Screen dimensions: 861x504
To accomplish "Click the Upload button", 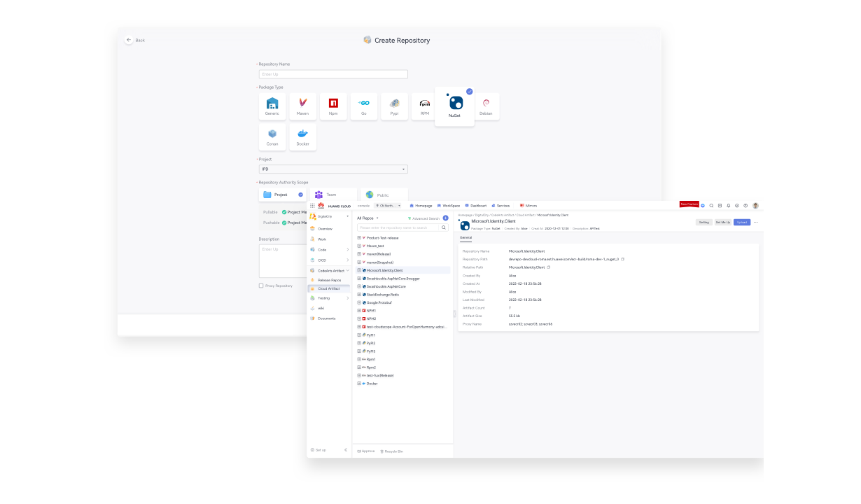I will 741,222.
